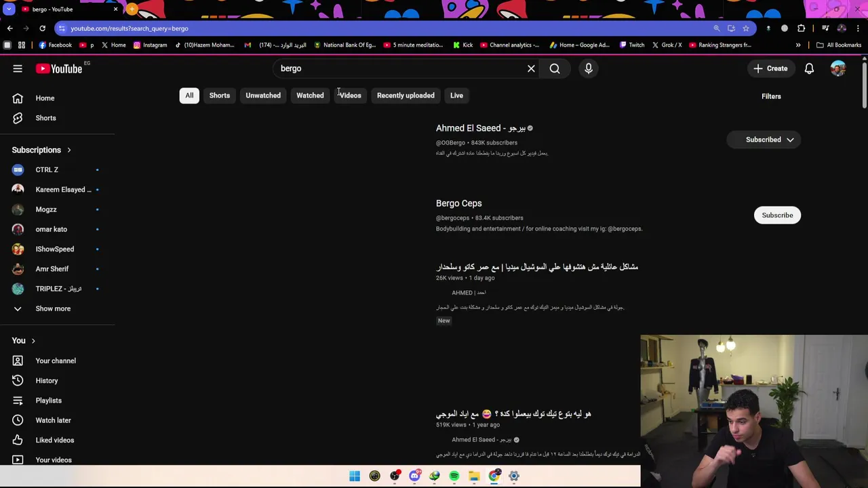Viewport: 868px width, 488px height.
Task: Open File Explorer from taskbar
Action: click(x=474, y=476)
